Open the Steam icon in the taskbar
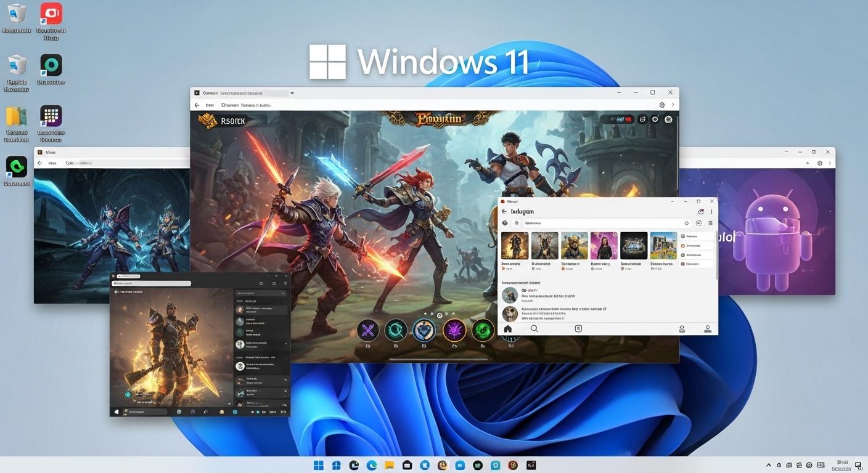This screenshot has height=473, width=868. coord(478,465)
